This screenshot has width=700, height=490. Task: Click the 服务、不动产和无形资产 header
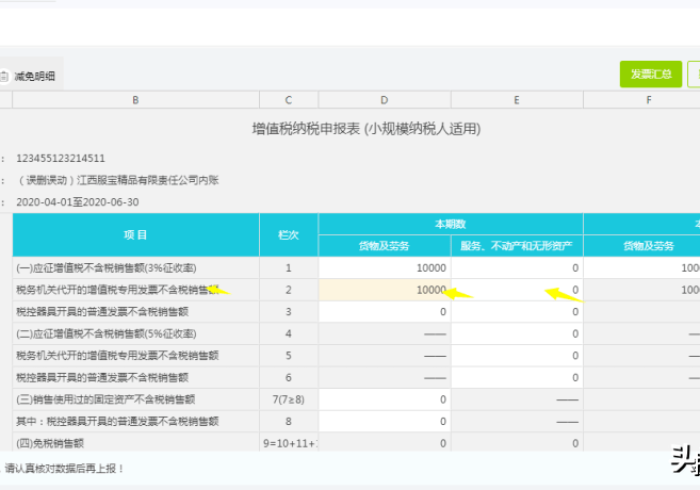(x=517, y=245)
